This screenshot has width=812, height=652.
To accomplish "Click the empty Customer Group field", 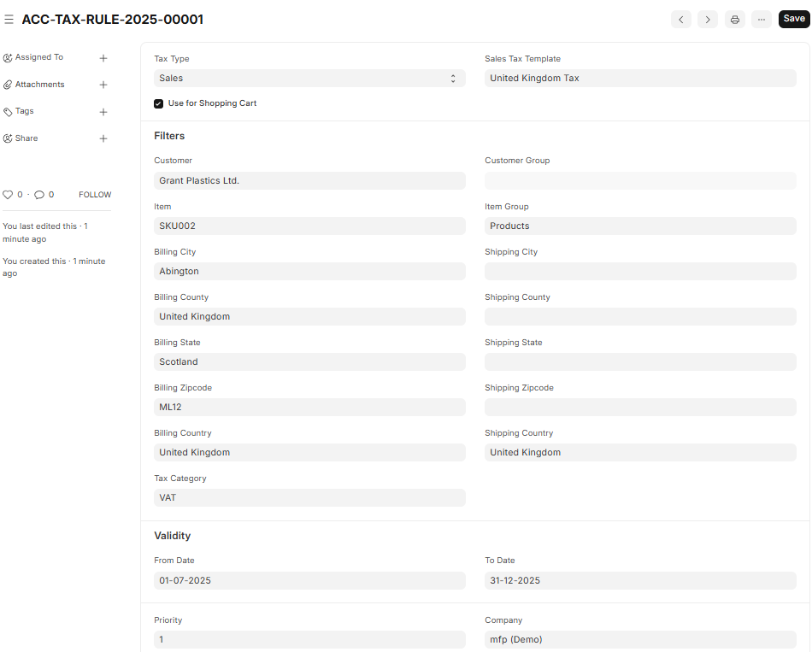I will pos(639,181).
